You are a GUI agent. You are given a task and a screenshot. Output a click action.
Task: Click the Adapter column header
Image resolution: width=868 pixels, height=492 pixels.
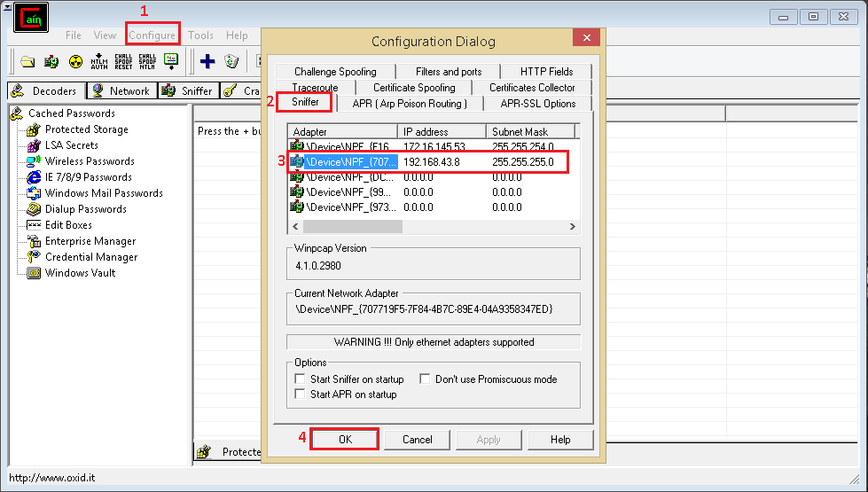pyautogui.click(x=342, y=132)
